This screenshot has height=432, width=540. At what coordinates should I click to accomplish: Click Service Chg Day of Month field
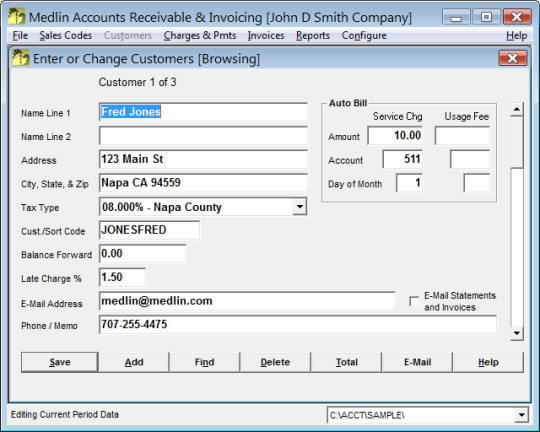tap(409, 183)
